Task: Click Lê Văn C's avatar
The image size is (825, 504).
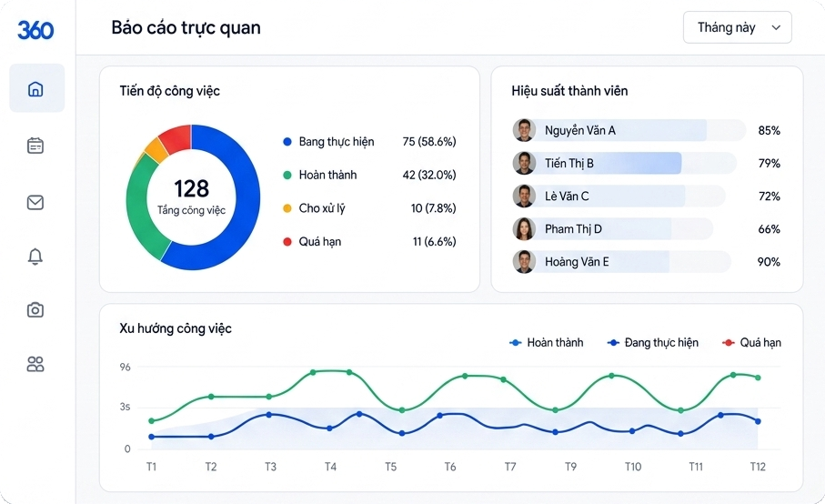Action: pyautogui.click(x=524, y=197)
